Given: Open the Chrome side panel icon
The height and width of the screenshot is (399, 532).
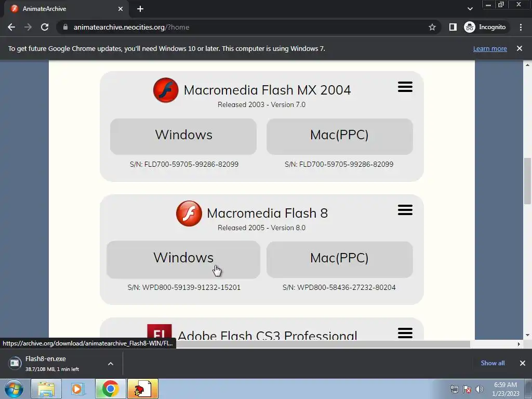Looking at the screenshot, I should point(453,27).
